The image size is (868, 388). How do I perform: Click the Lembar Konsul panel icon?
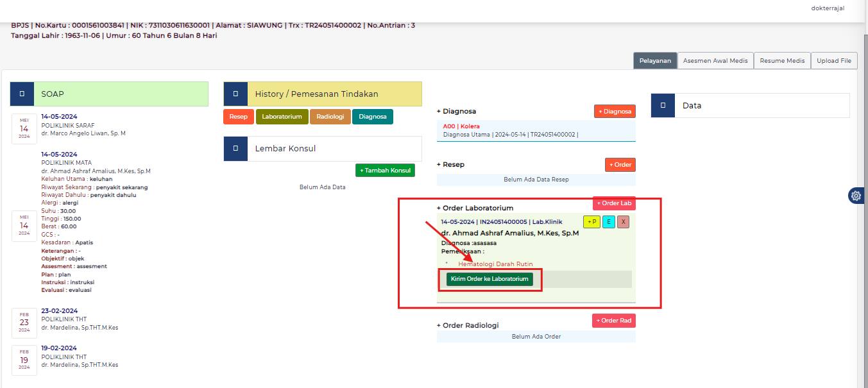(236, 148)
